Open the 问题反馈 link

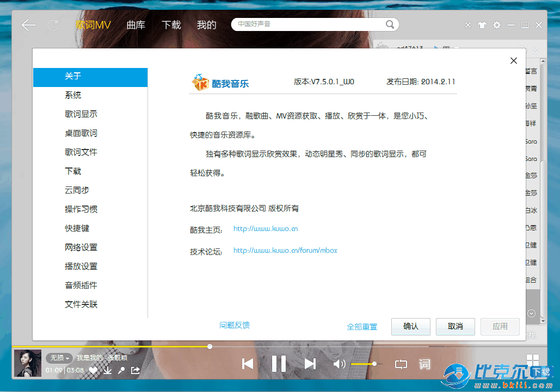(x=235, y=325)
